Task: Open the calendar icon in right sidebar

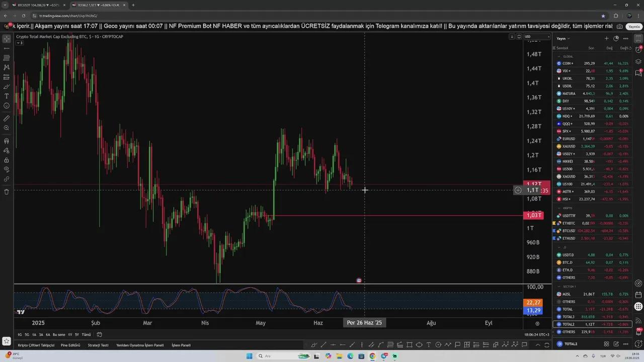Action: click(638, 295)
